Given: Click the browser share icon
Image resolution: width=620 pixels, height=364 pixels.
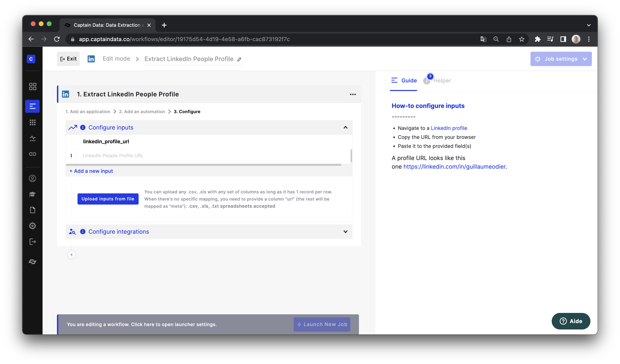Looking at the screenshot, I should point(509,39).
